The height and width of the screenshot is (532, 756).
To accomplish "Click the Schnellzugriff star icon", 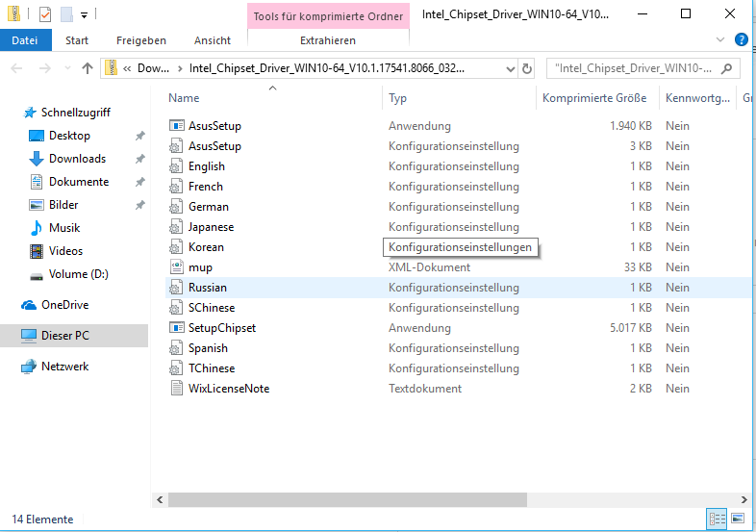I will point(30,113).
